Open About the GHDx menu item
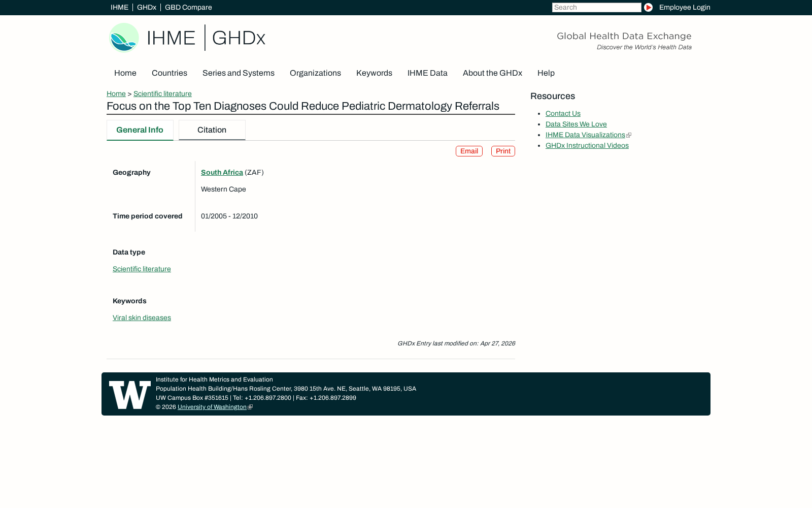 (492, 73)
